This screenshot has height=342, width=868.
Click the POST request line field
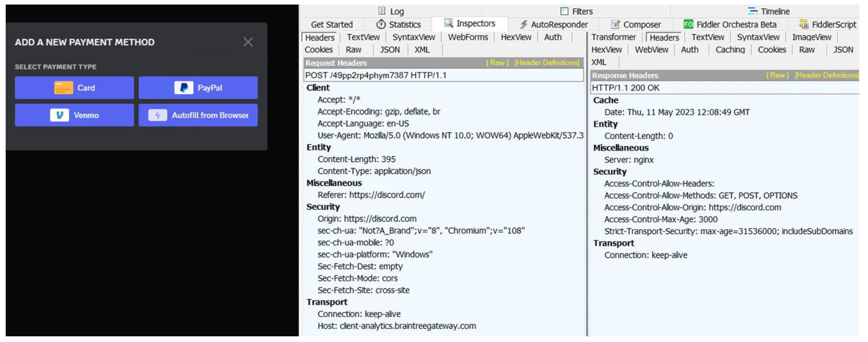pos(443,75)
